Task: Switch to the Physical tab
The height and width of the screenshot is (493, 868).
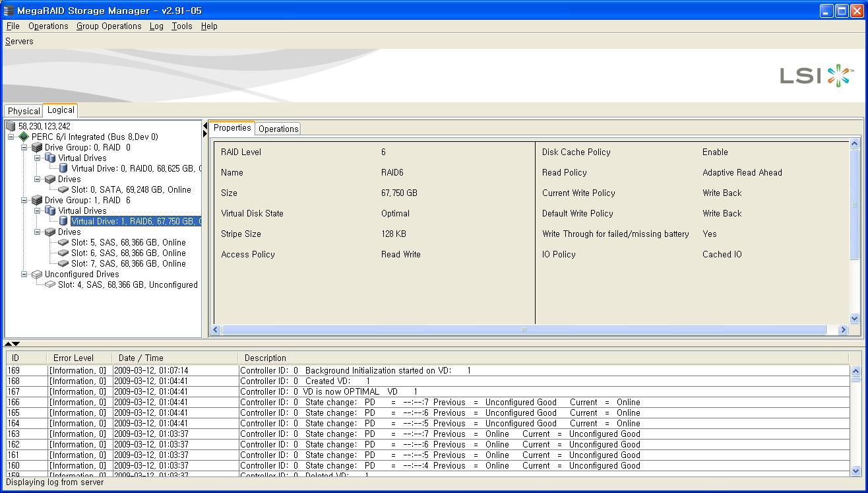Action: [24, 111]
